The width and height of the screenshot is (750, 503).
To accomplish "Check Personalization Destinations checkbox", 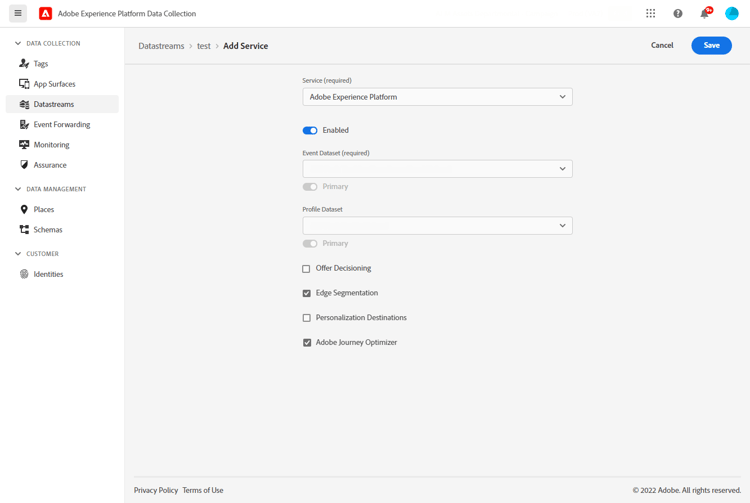I will (x=307, y=318).
